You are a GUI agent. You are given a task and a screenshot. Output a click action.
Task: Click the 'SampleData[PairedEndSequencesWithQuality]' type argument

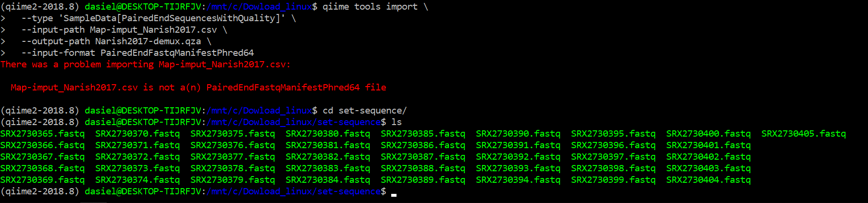coord(172,18)
